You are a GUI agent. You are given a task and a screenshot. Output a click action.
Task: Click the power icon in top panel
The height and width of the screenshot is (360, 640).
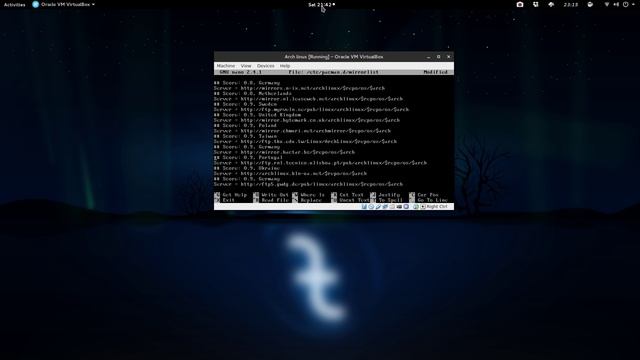tap(626, 4)
